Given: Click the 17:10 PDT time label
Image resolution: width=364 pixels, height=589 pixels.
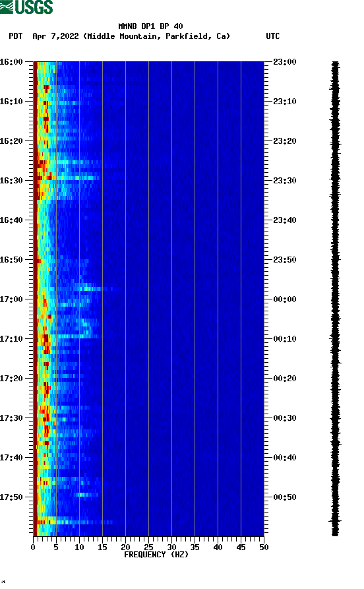Looking at the screenshot, I should coord(11,339).
